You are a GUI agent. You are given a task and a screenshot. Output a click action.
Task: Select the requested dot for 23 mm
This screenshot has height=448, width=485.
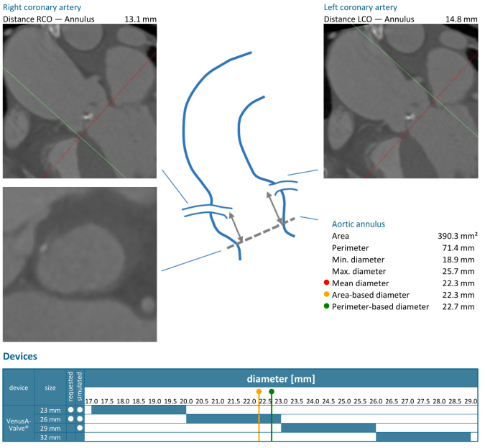(70, 410)
